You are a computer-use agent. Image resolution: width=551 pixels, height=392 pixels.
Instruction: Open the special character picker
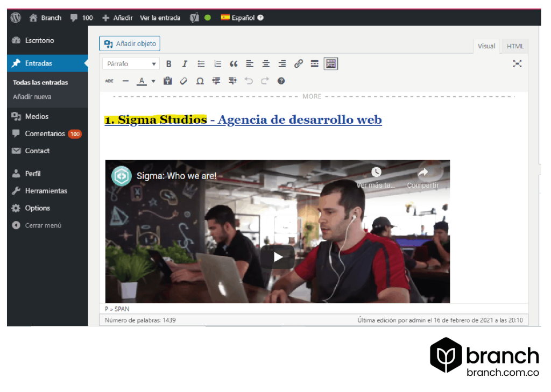(x=199, y=81)
